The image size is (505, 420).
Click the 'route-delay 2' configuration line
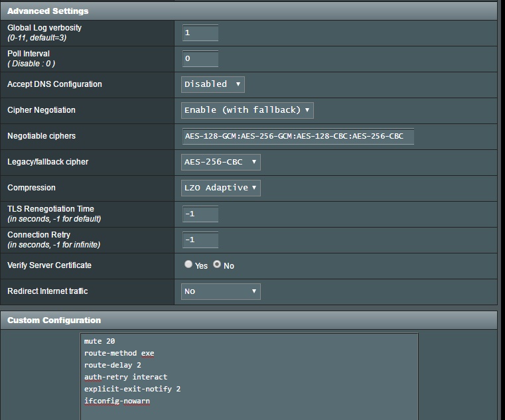click(112, 365)
